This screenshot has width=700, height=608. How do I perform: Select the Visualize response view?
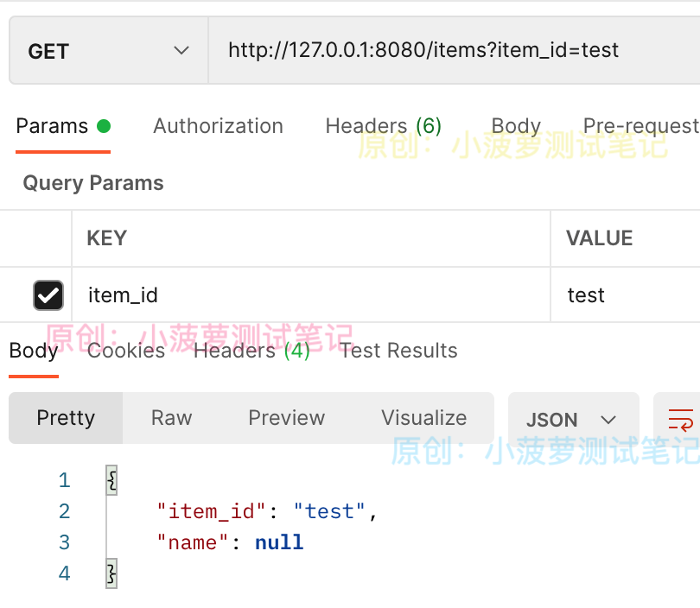click(x=424, y=418)
